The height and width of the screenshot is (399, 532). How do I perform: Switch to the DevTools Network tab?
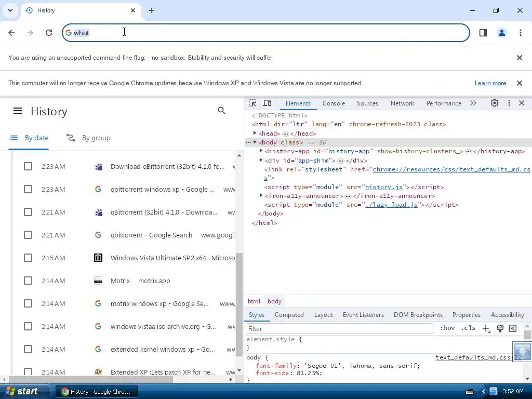pos(402,103)
